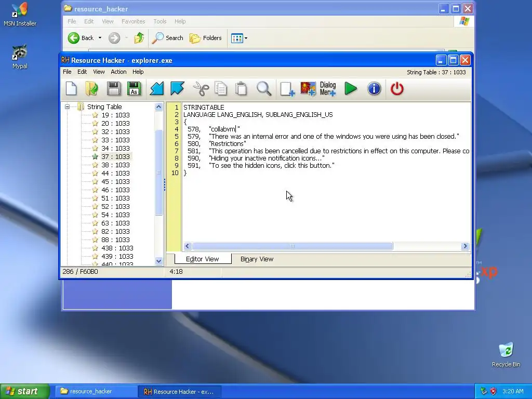
Task: Open the Favorites menu in resource_hacker window
Action: click(134, 21)
